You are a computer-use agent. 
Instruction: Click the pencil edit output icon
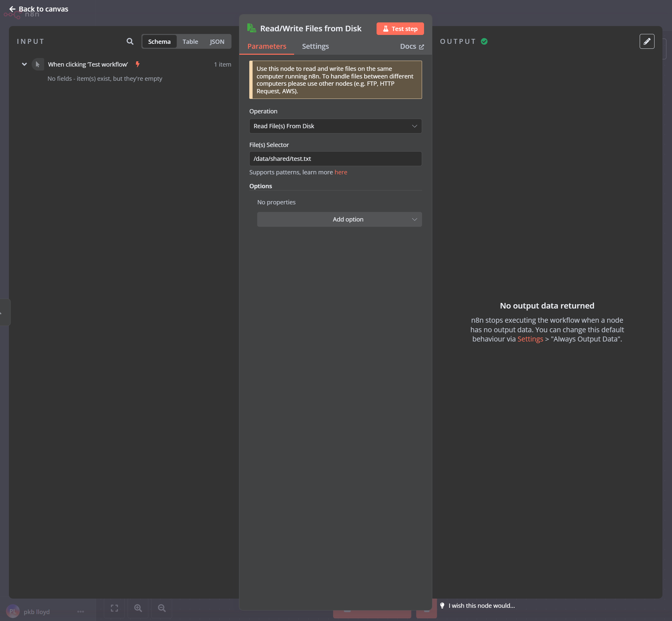[647, 41]
